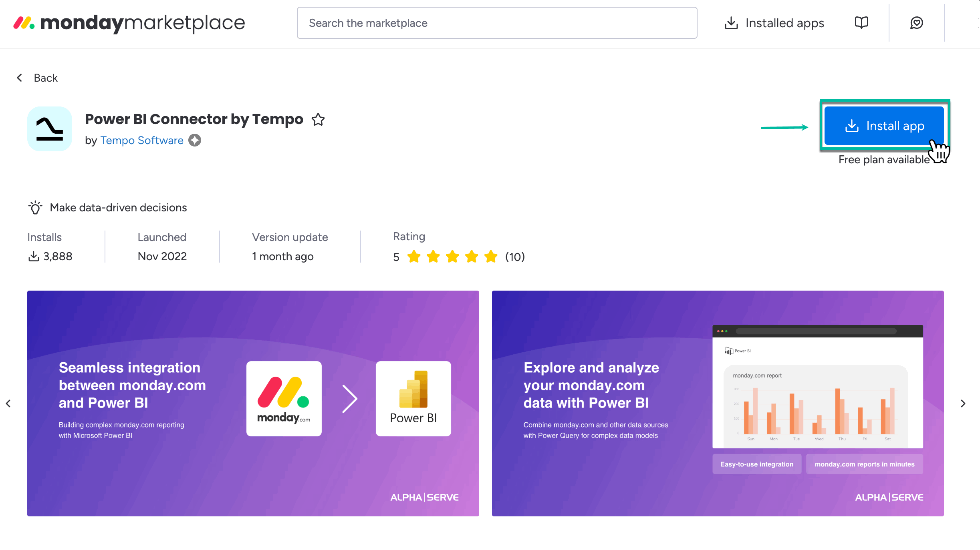
Task: Click the Back chevron arrow
Action: (19, 78)
